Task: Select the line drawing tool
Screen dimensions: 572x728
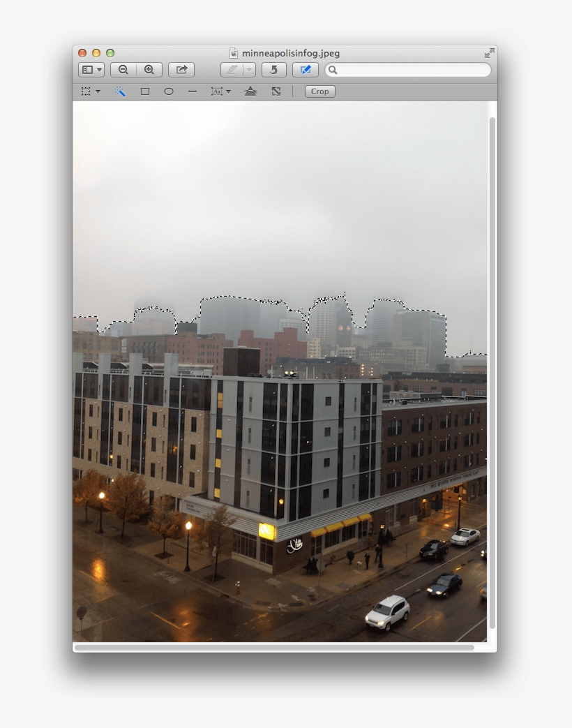Action: point(192,91)
